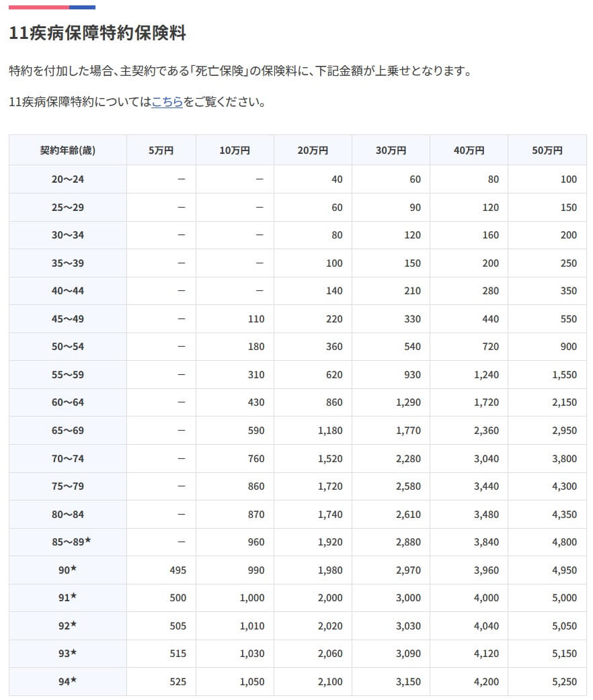Select the 85〜89★ age row label
The image size is (593, 700).
[71, 542]
